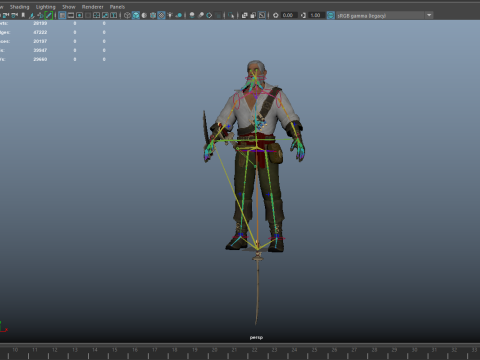
Task: Toggle motion blur icon
Action: tap(201, 15)
